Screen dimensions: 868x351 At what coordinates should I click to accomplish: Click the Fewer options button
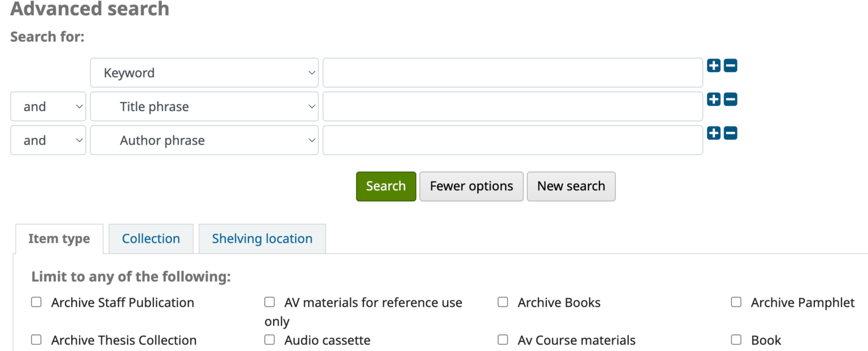click(x=471, y=186)
